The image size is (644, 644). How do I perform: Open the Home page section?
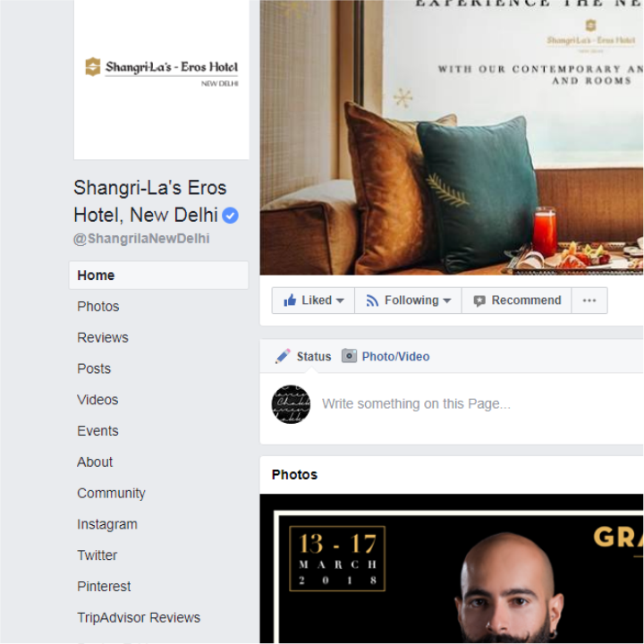[158, 275]
